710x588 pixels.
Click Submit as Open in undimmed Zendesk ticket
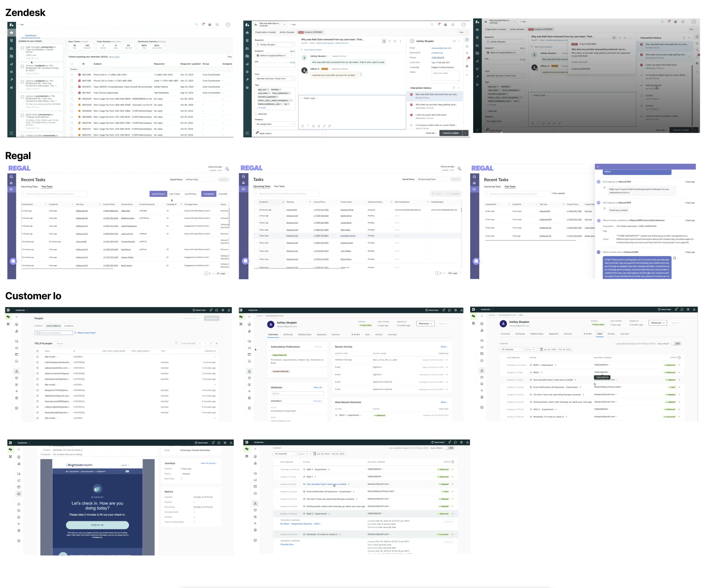coord(451,133)
